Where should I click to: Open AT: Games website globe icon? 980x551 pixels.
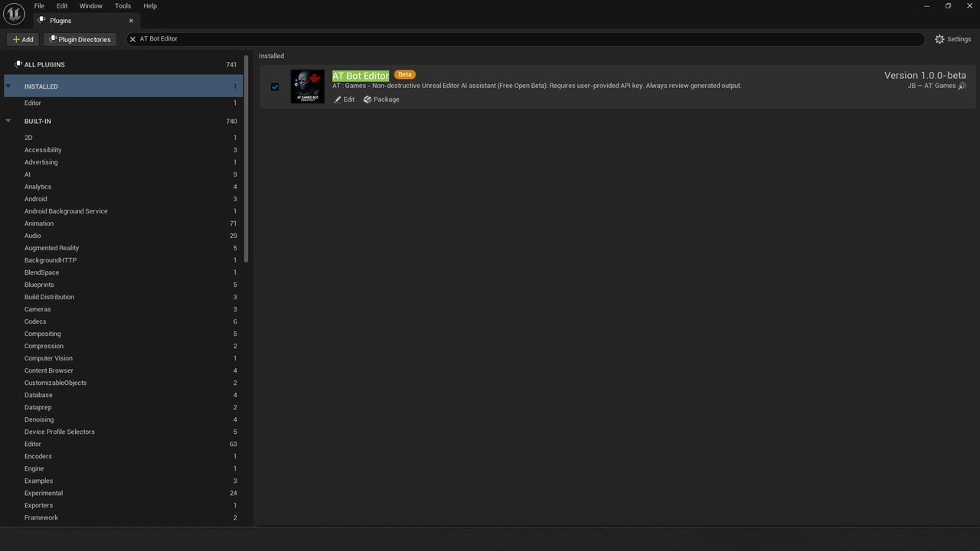pos(962,86)
